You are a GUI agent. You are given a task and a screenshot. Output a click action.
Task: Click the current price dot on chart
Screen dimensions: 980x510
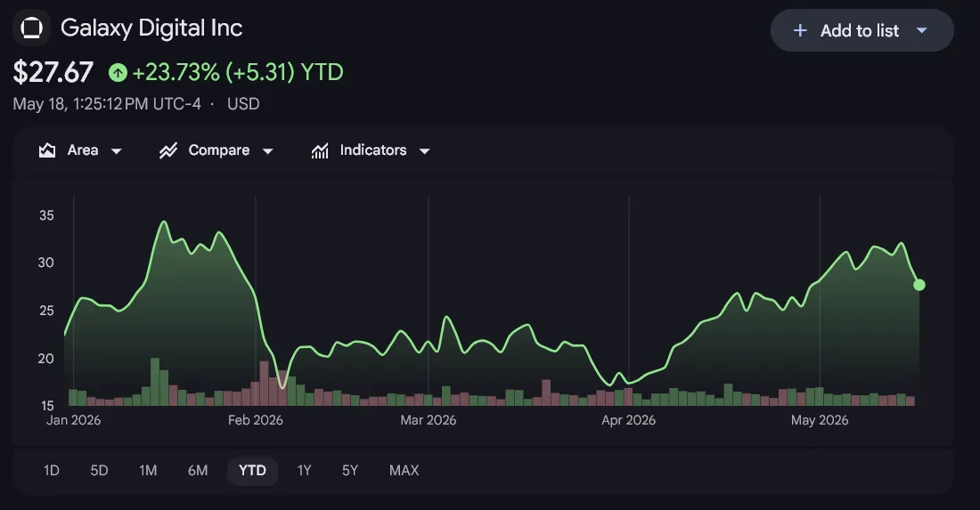tap(919, 285)
